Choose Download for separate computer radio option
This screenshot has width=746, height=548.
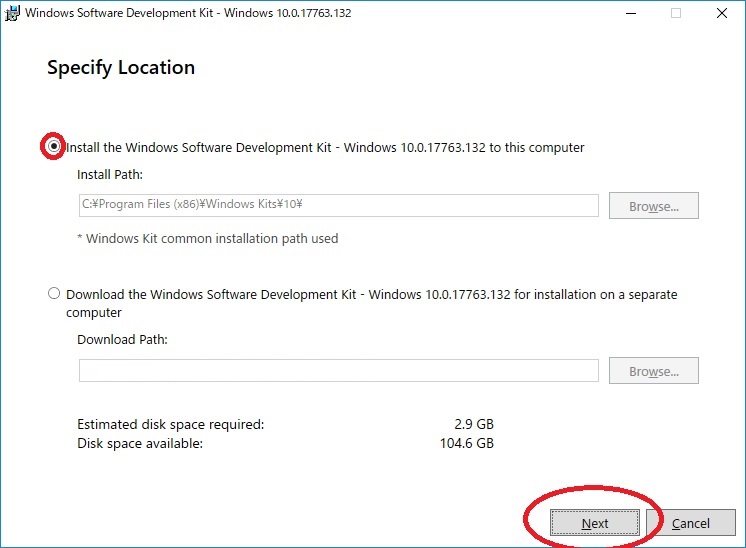(54, 293)
